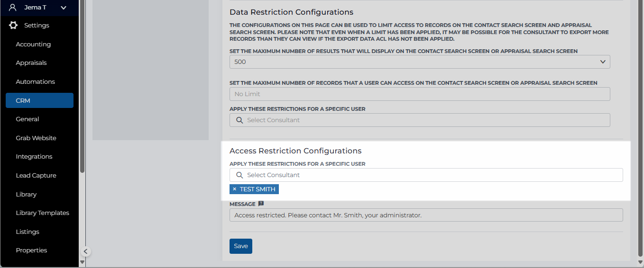The height and width of the screenshot is (268, 644).
Task: Click the Access restricted message input field
Action: coord(426,215)
